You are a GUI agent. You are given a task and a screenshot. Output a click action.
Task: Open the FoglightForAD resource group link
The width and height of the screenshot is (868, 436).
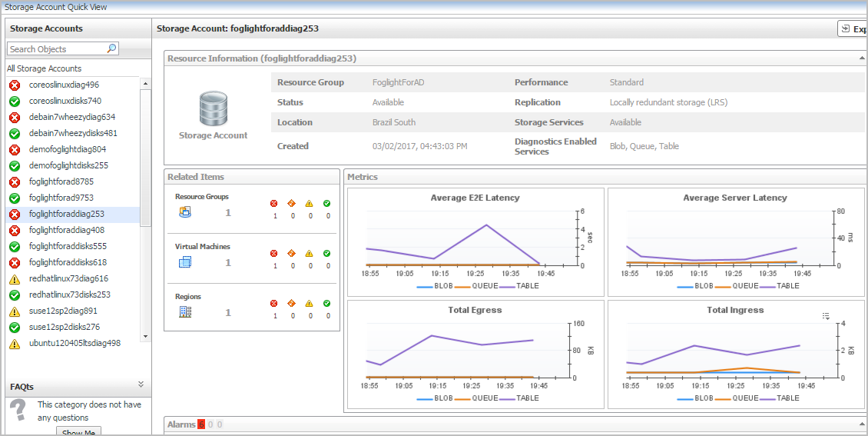point(398,82)
